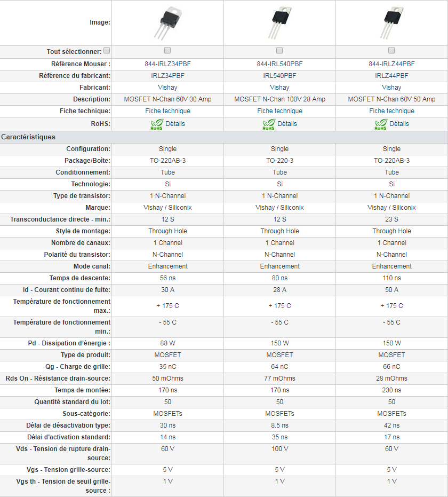Click the Vishay manufacturer link for IRL540PBF
This screenshot has height=497, width=448.
(x=279, y=88)
